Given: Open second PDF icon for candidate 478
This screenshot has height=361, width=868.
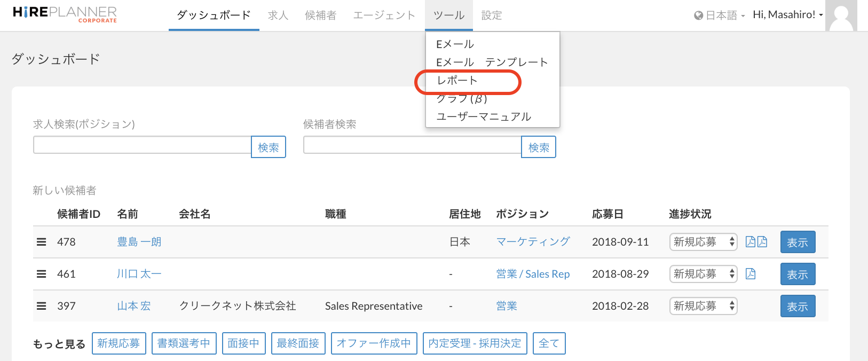Looking at the screenshot, I should 762,242.
